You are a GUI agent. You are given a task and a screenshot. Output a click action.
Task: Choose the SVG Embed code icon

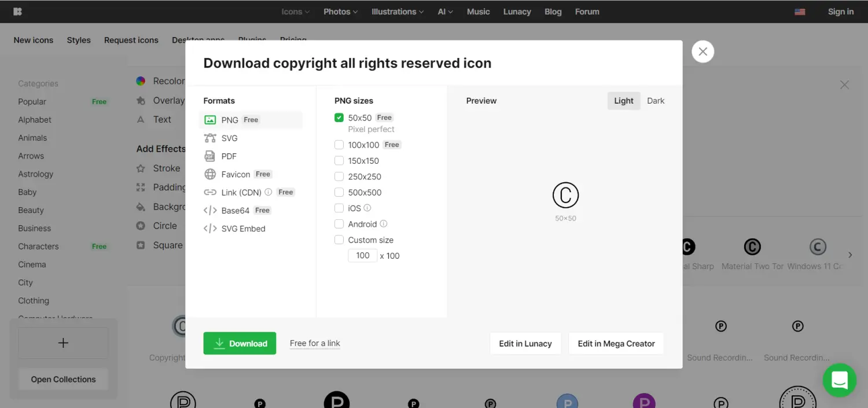click(x=210, y=229)
